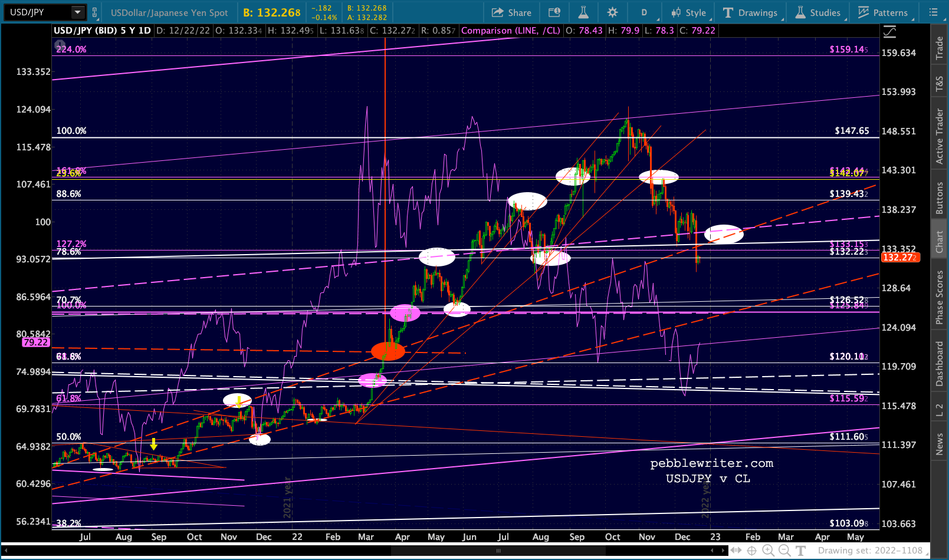The image size is (949, 560).
Task: Click the scroll left arrow on time axis
Action: click(x=712, y=551)
